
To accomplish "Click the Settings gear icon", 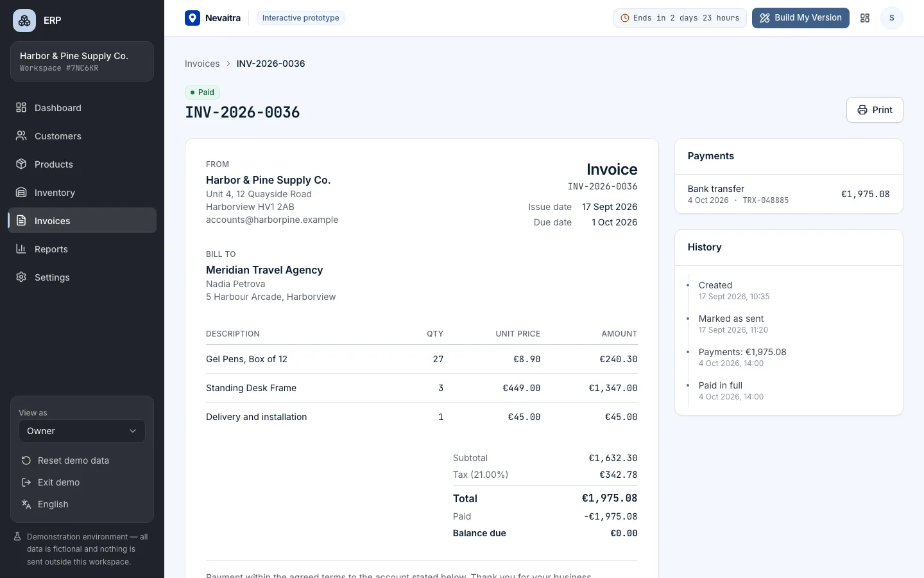I will 21,277.
